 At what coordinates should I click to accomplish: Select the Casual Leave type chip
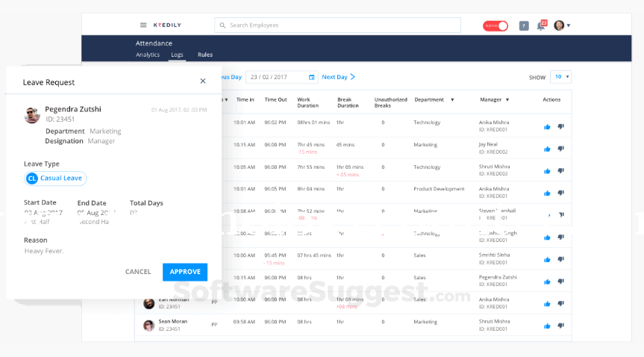click(55, 178)
